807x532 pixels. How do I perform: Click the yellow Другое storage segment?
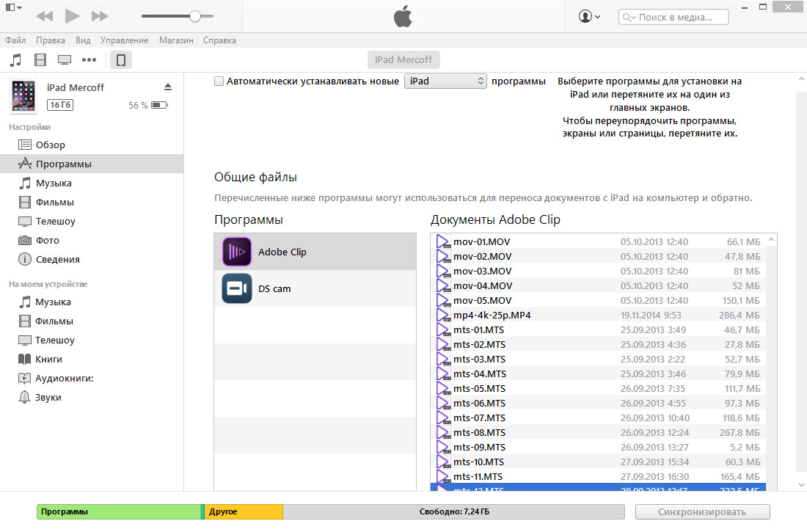tap(244, 512)
